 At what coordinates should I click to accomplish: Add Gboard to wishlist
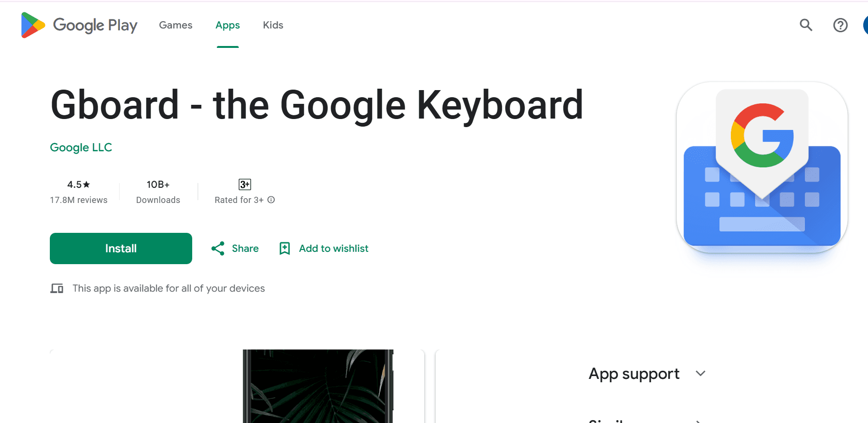coord(323,248)
